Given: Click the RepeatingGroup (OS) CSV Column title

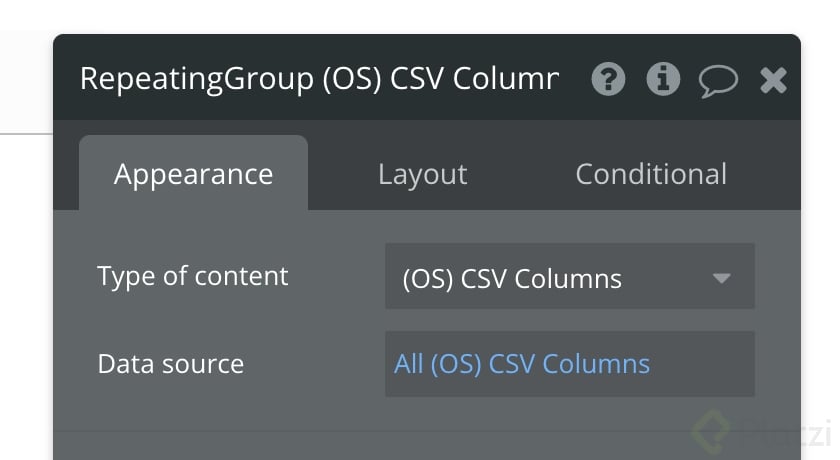Looking at the screenshot, I should tap(319, 79).
